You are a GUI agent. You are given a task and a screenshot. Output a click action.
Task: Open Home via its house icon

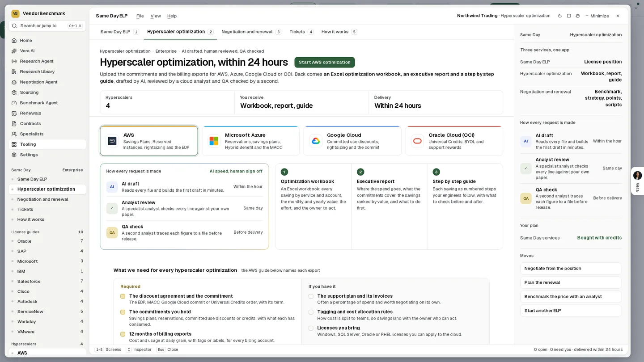tap(14, 40)
